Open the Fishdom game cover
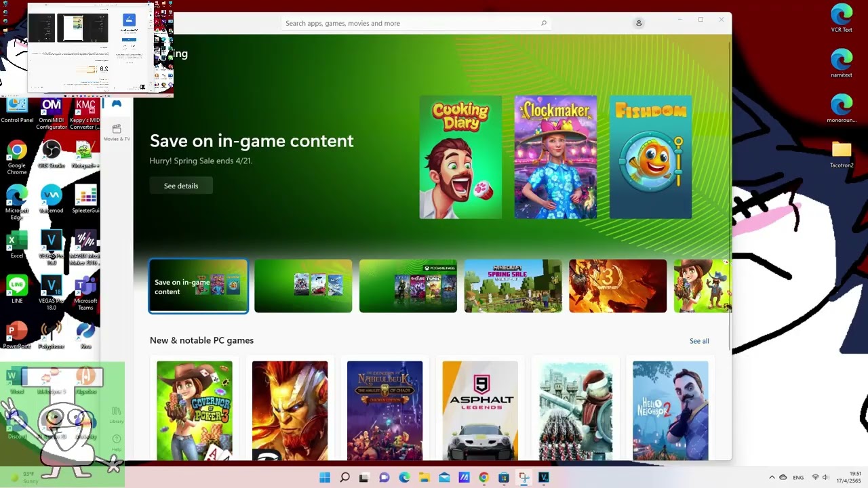 [x=650, y=157]
